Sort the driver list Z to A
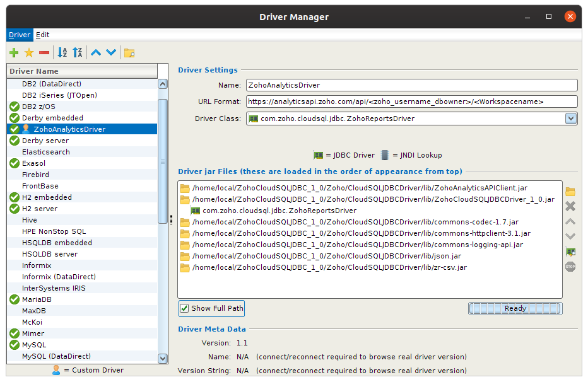Image resolution: width=588 pixels, height=382 pixels. (x=78, y=53)
